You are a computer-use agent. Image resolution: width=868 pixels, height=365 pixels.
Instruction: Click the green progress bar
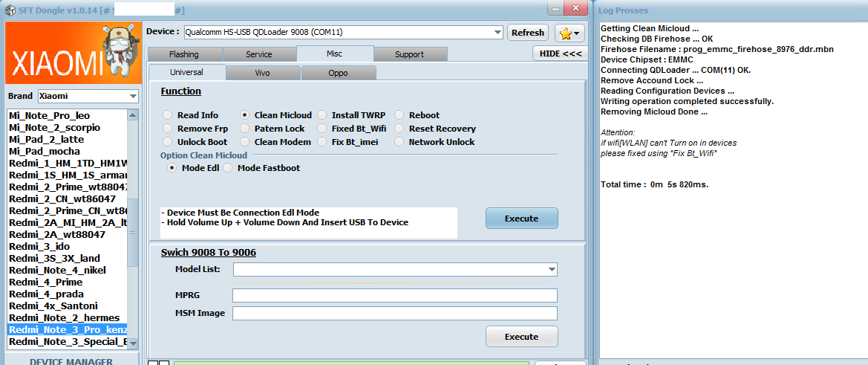point(353,363)
